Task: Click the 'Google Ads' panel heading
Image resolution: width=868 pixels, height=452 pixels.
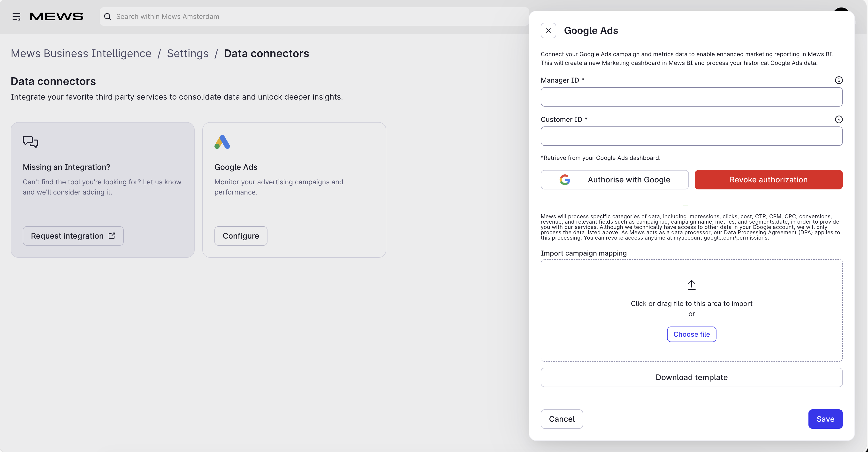Action: pos(591,31)
